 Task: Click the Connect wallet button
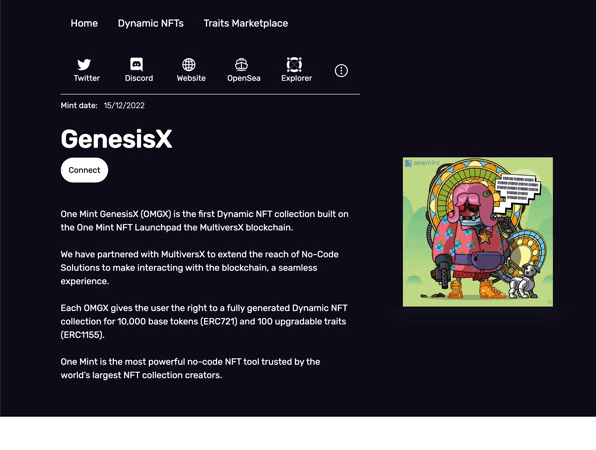tap(84, 170)
